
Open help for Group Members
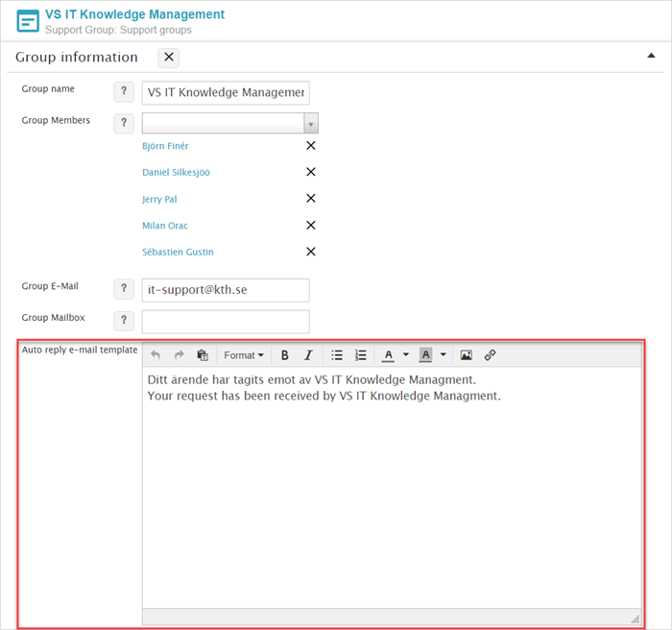click(x=124, y=123)
